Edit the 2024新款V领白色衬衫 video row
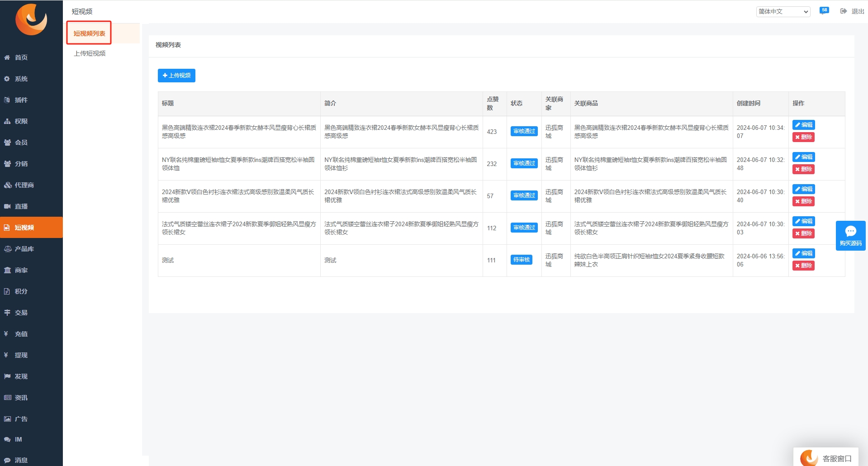 pyautogui.click(x=804, y=189)
